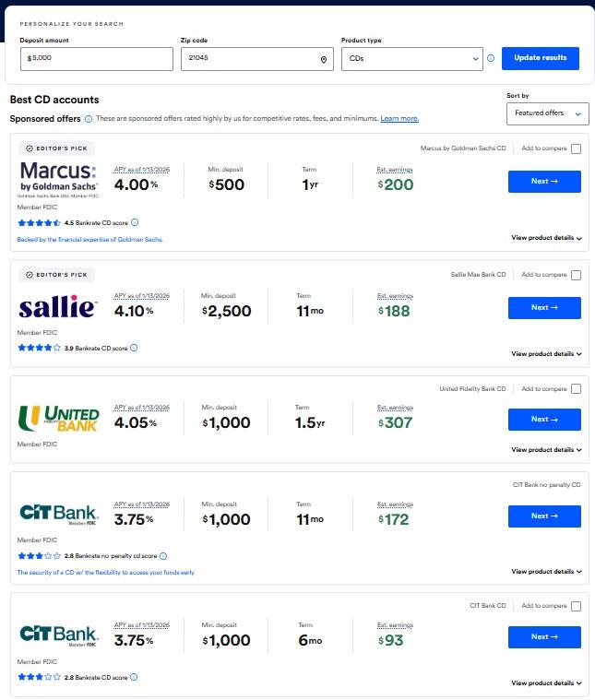Viewport: 595px width, 700px height.
Task: Click Next button on United Fidelity Bank offer
Action: 544,420
